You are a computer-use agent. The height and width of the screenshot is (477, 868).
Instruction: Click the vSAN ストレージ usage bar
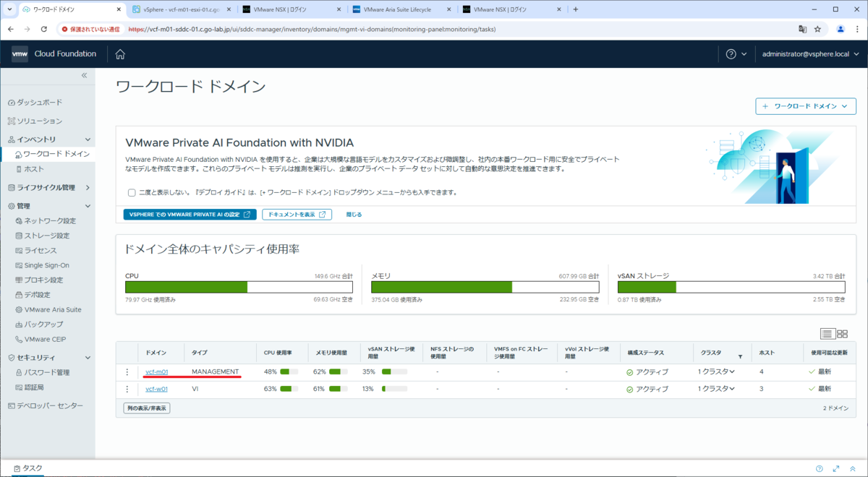731,287
